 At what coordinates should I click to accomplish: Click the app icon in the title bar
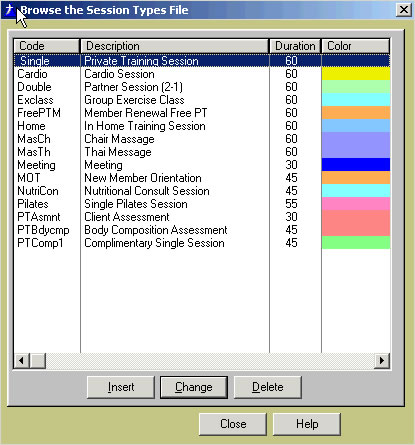[x=9, y=10]
